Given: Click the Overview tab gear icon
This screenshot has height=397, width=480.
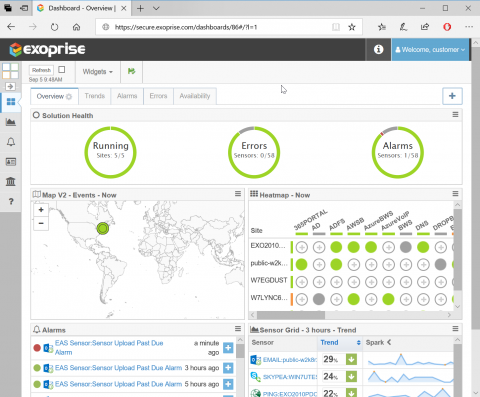Looking at the screenshot, I should point(69,97).
